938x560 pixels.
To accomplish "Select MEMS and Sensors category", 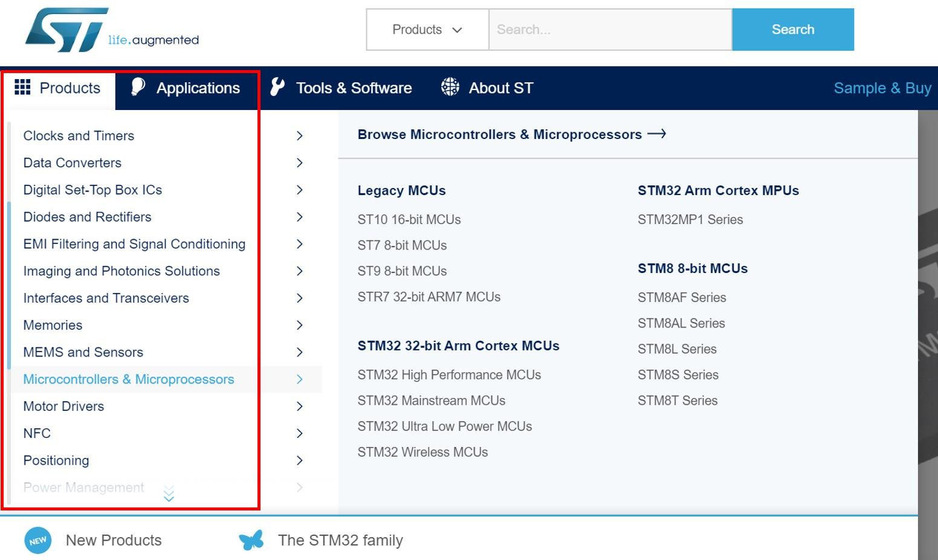I will [83, 352].
